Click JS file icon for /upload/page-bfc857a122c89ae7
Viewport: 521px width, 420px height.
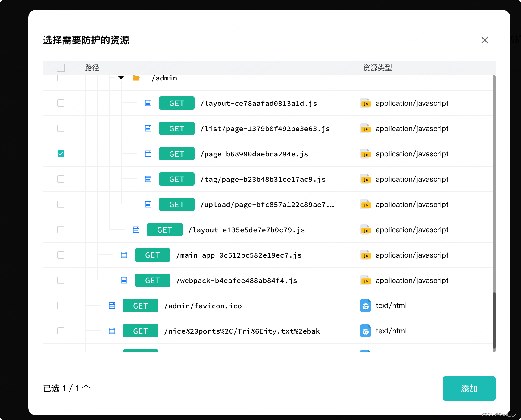click(366, 204)
